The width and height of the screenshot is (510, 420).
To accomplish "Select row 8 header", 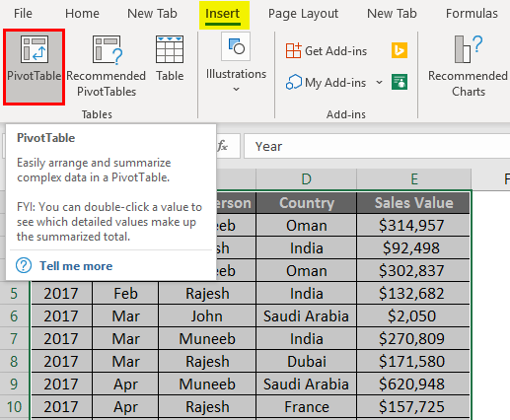I will pos(14,361).
